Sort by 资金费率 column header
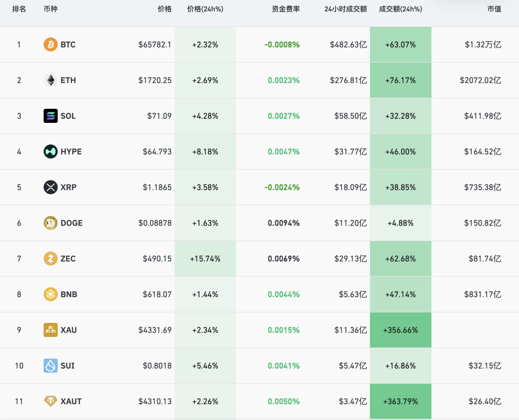Screen dimensions: 519x420 (x=285, y=9)
